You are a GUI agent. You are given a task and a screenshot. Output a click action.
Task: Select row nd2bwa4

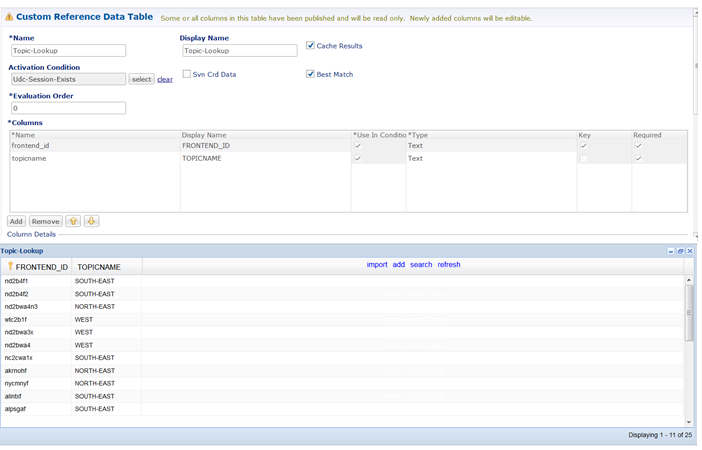pyautogui.click(x=342, y=345)
